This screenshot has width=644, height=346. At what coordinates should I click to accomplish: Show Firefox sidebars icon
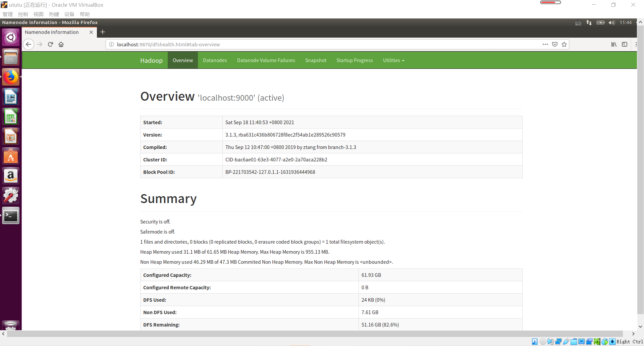point(625,44)
